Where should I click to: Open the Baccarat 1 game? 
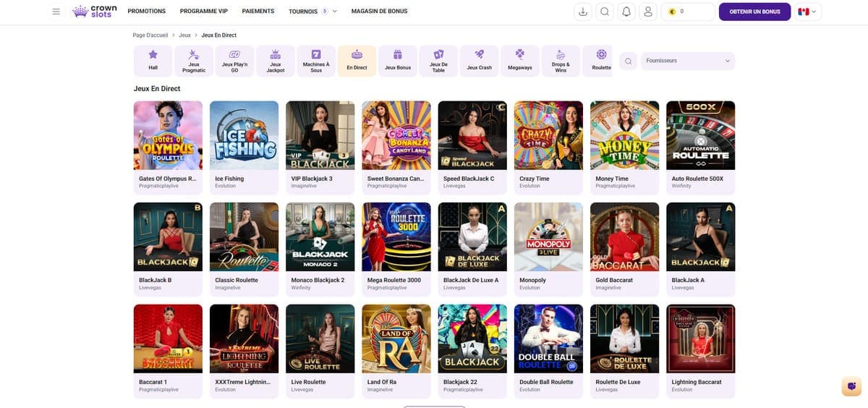coord(168,351)
